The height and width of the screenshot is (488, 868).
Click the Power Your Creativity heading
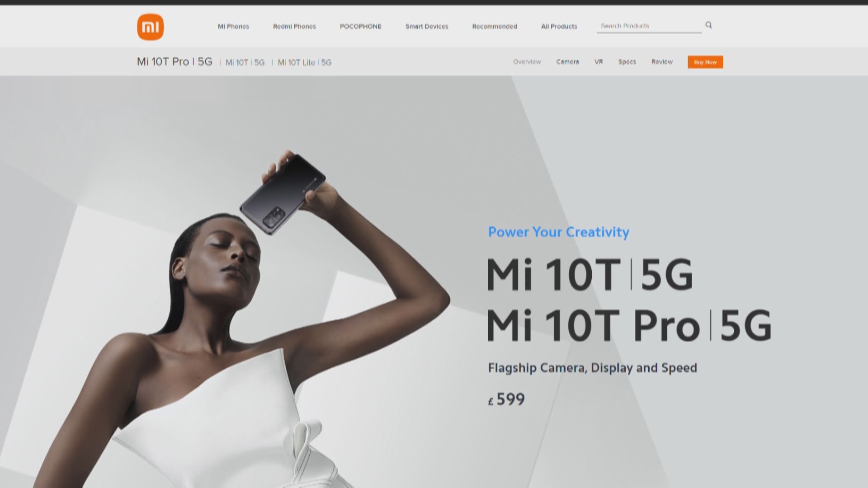[558, 232]
